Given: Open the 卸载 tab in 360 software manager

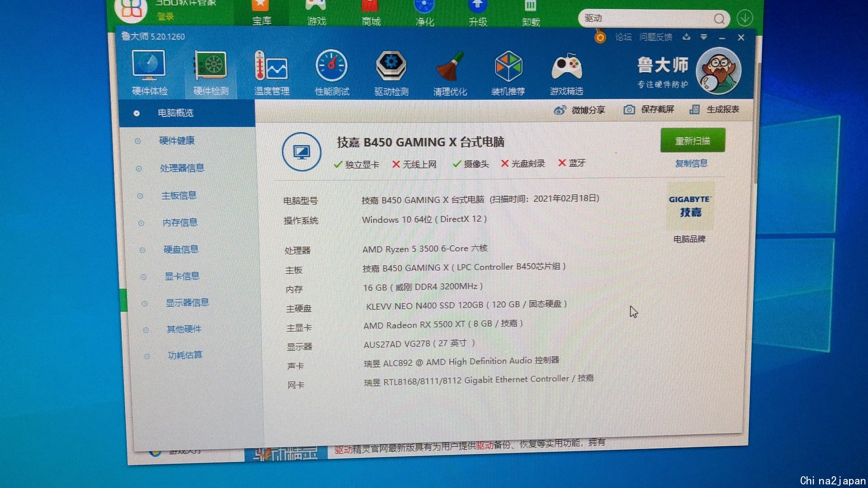Looking at the screenshot, I should 531,13.
